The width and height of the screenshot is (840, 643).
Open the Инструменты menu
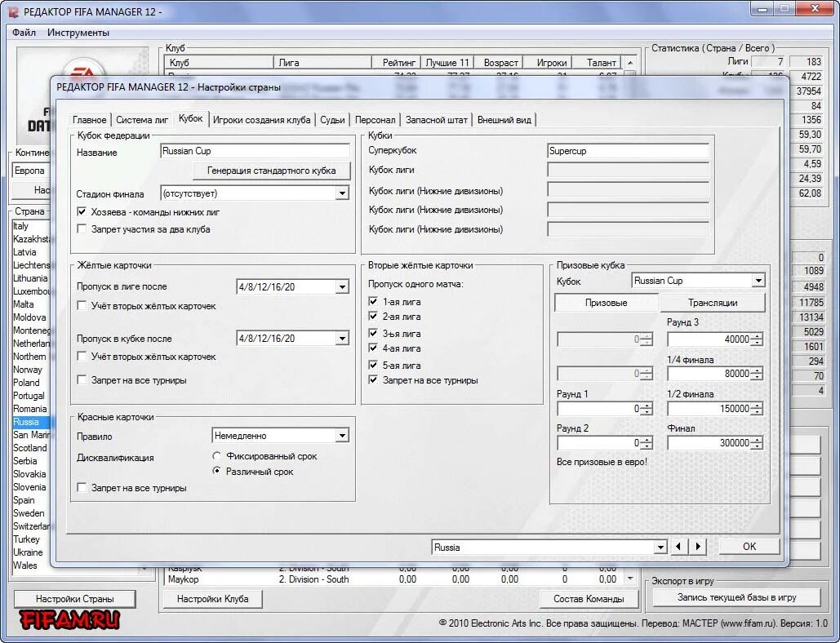[x=78, y=33]
